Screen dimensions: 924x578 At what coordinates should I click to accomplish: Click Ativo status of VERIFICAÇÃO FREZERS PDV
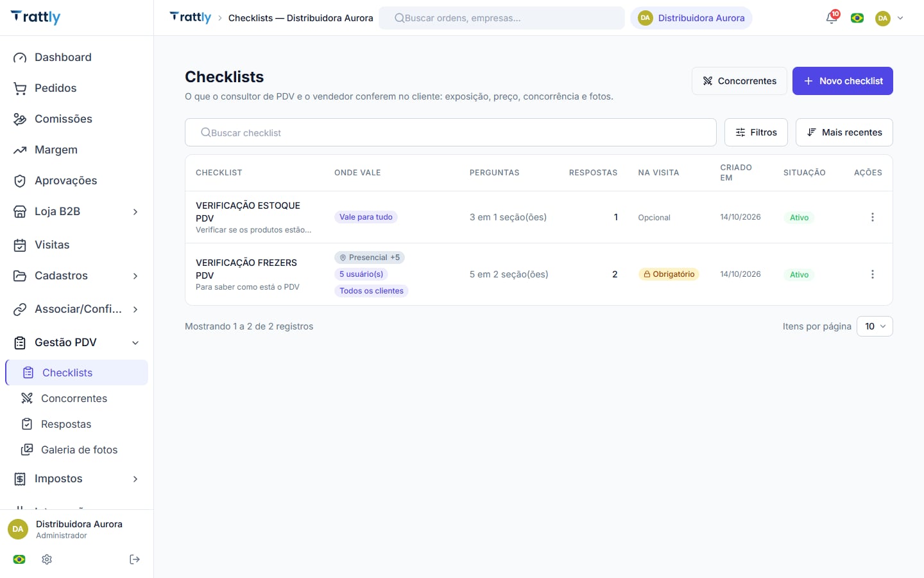799,275
